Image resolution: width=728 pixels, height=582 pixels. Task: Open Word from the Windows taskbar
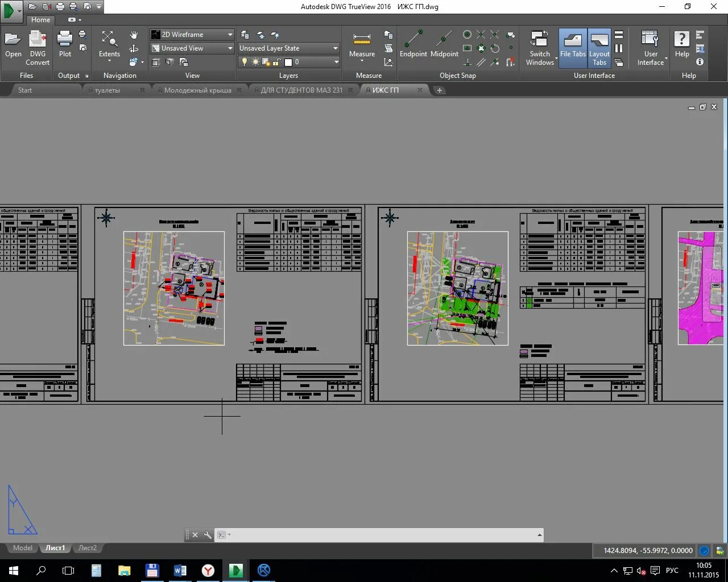coord(180,570)
